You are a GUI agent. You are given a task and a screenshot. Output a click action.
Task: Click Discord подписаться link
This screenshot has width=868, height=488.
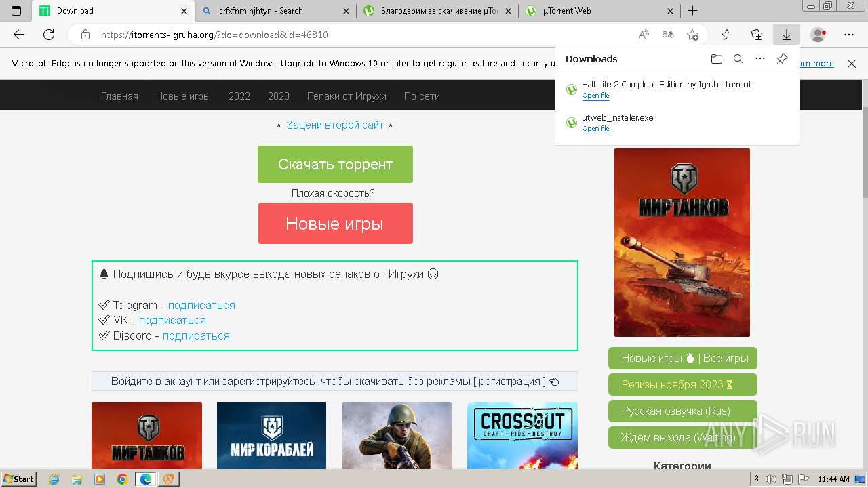(196, 335)
